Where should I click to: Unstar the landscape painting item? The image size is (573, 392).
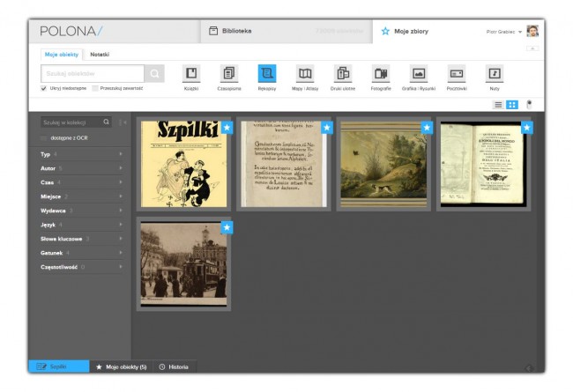coord(427,128)
